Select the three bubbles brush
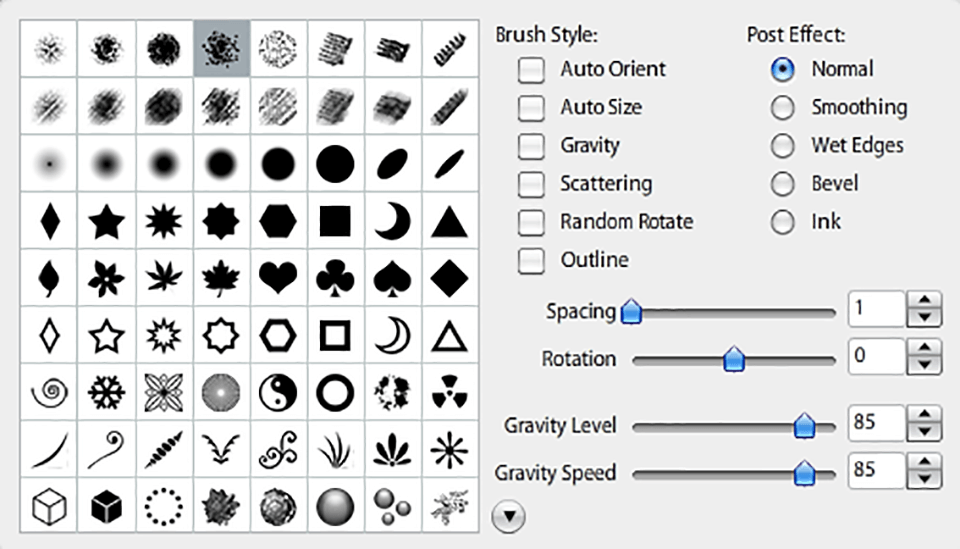Screen dimensions: 960x549 (x=392, y=507)
